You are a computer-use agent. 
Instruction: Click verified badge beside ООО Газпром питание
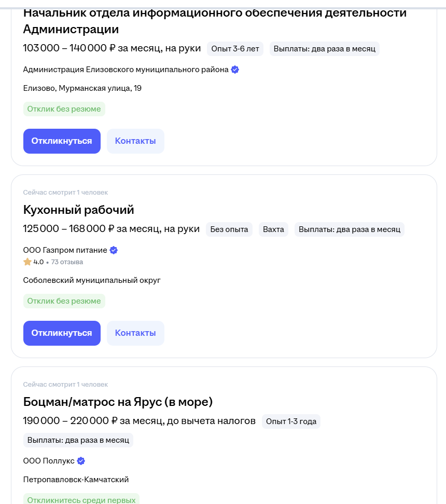tap(114, 250)
